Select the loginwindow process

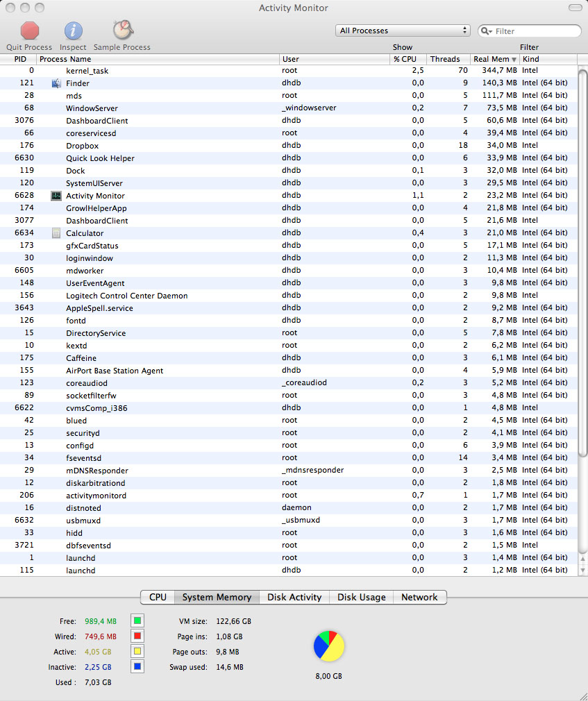click(x=288, y=258)
